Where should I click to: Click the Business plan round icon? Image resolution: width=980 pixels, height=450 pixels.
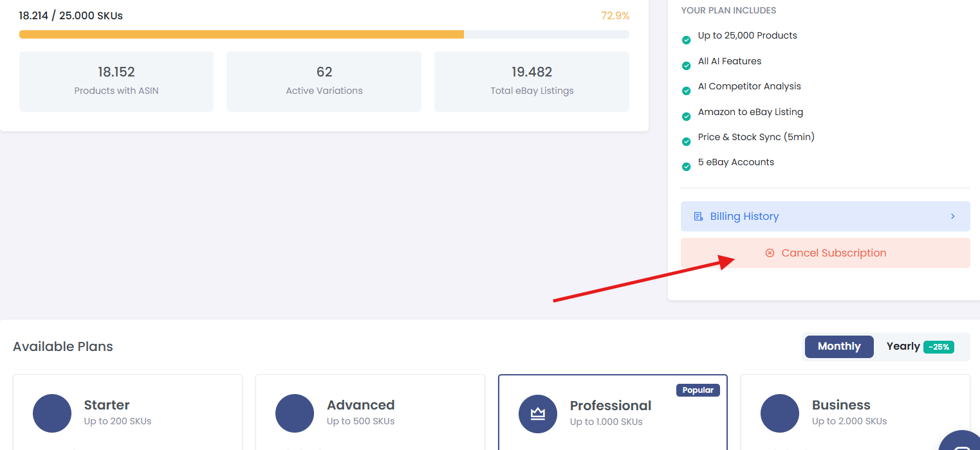[780, 413]
